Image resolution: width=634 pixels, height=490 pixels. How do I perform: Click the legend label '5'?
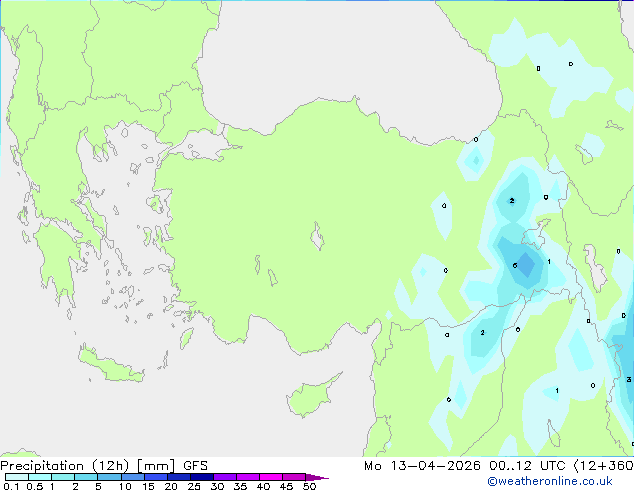pyautogui.click(x=98, y=486)
